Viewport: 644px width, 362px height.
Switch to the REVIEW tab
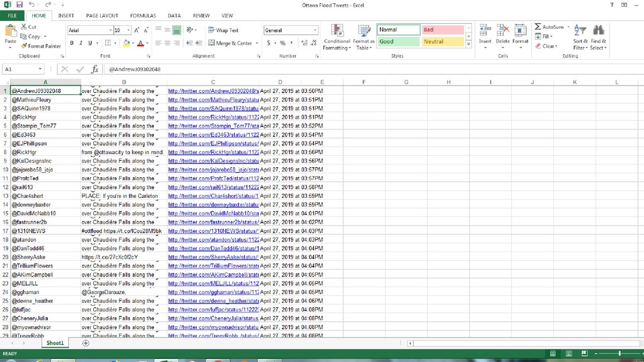click(x=201, y=16)
